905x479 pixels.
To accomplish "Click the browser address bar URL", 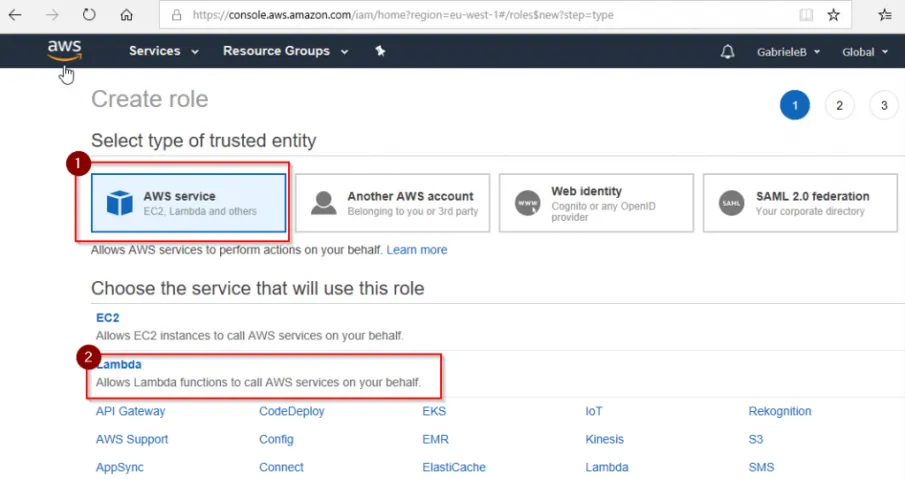I will click(403, 15).
